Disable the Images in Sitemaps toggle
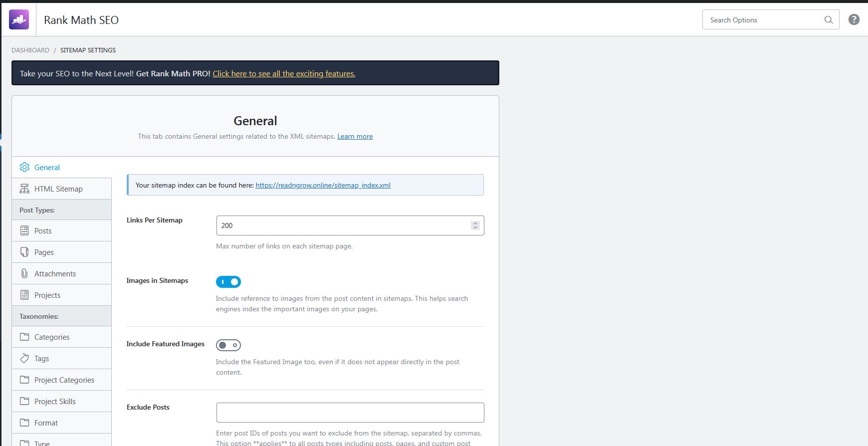 (228, 282)
